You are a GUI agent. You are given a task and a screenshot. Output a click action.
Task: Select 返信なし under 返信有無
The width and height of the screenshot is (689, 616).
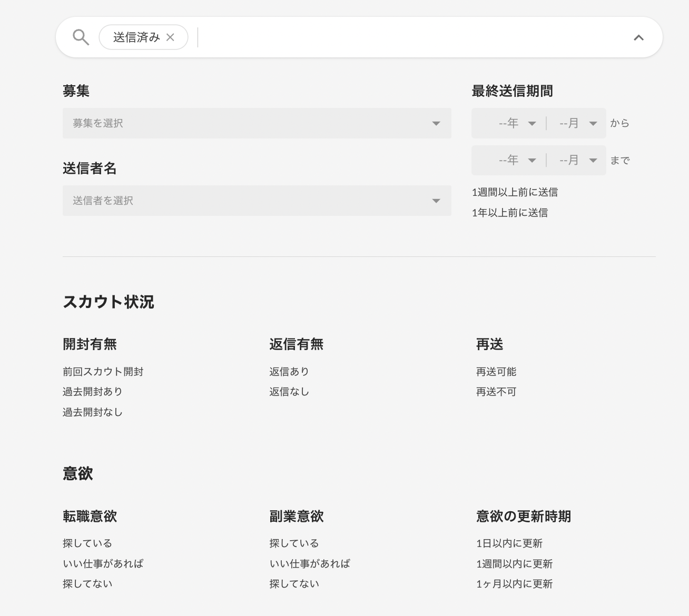pos(289,391)
